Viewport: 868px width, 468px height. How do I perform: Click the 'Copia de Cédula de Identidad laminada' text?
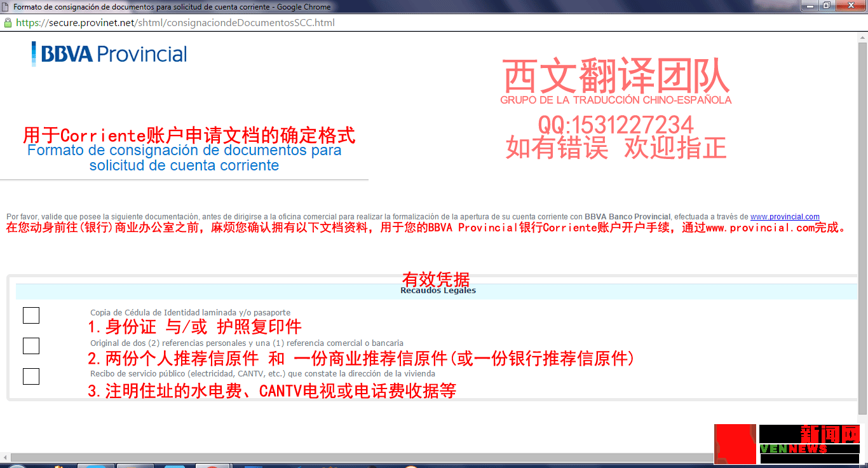click(191, 313)
